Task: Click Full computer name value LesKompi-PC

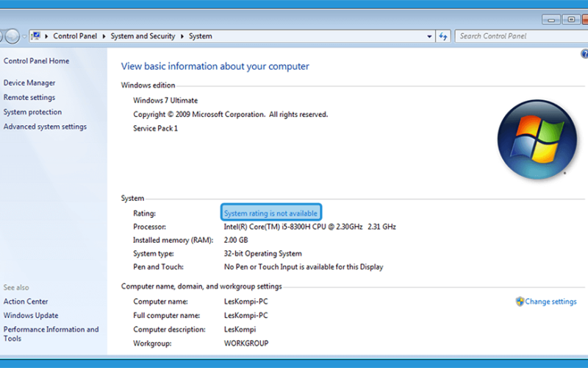Action: click(246, 316)
